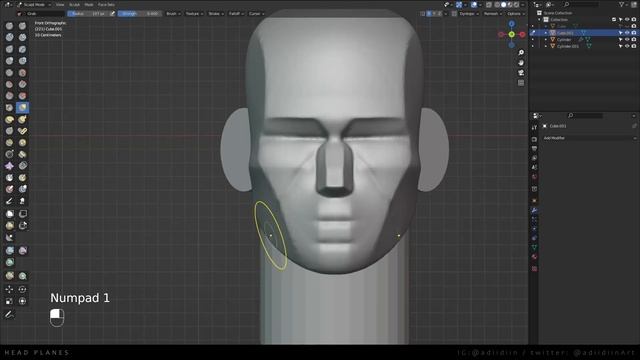Hide Cube.001 with its eye icon

click(627, 33)
